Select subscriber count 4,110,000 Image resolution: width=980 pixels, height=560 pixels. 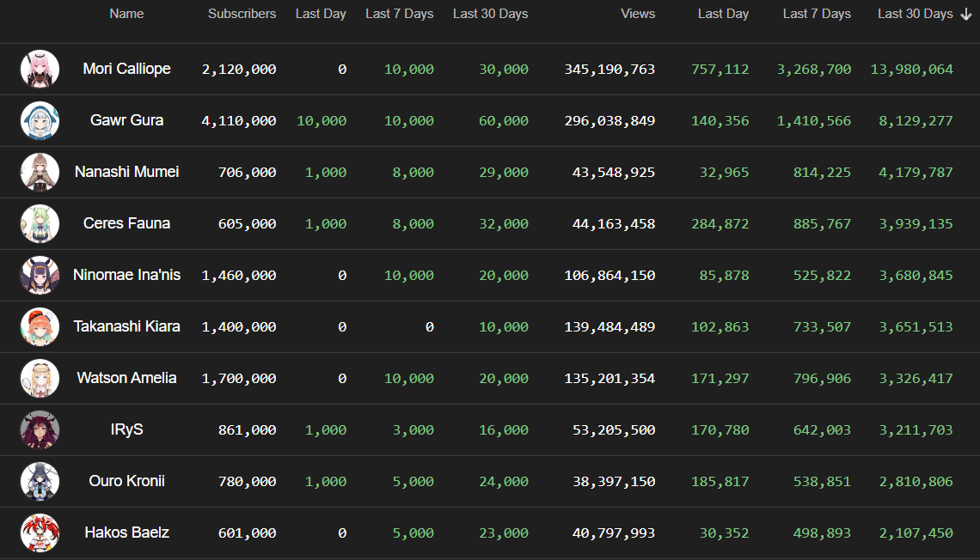[x=239, y=121]
